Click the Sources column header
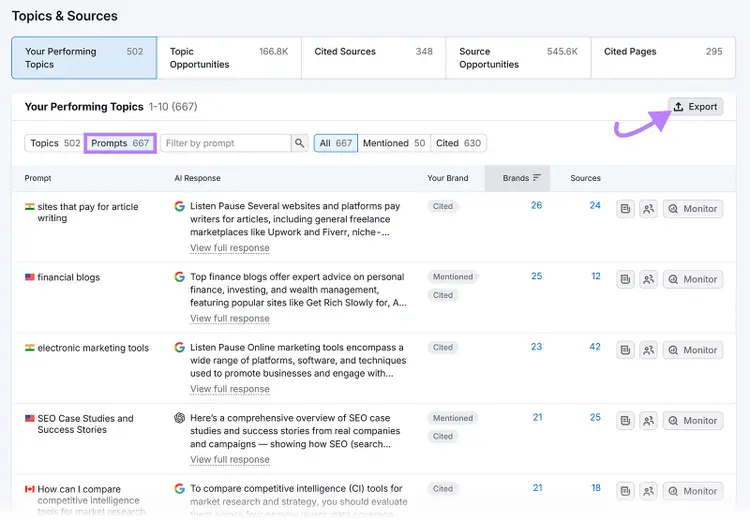Screen dimensions: 750x521 (x=585, y=178)
